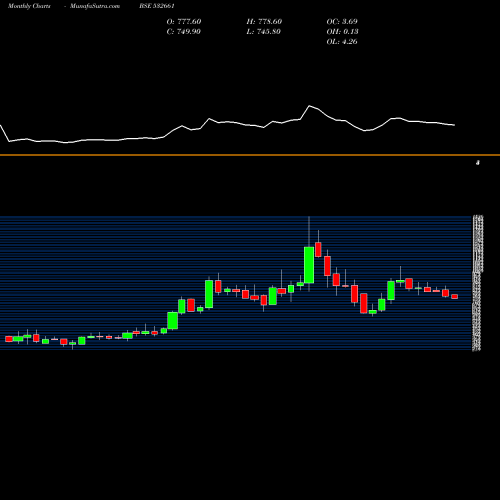Viewport: 500px width, 500px height.
Task: Click the OL: 4.26 value
Action: [x=342, y=42]
